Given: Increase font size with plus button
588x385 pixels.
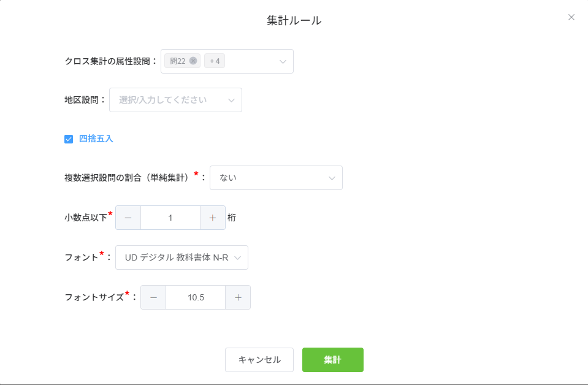Looking at the screenshot, I should 238,297.
